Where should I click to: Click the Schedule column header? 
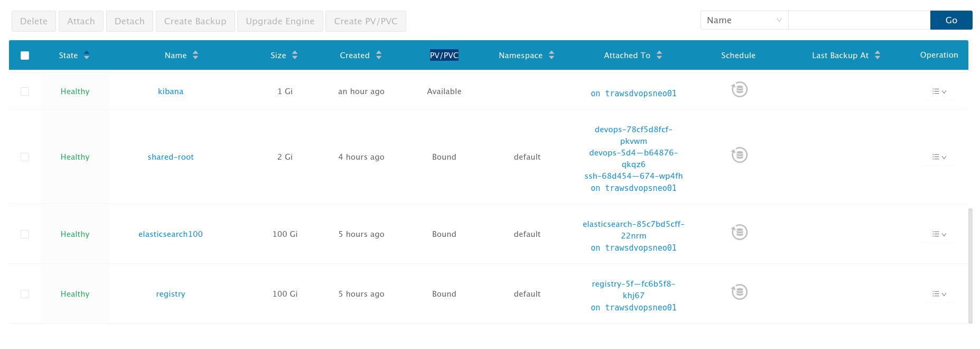coord(738,56)
